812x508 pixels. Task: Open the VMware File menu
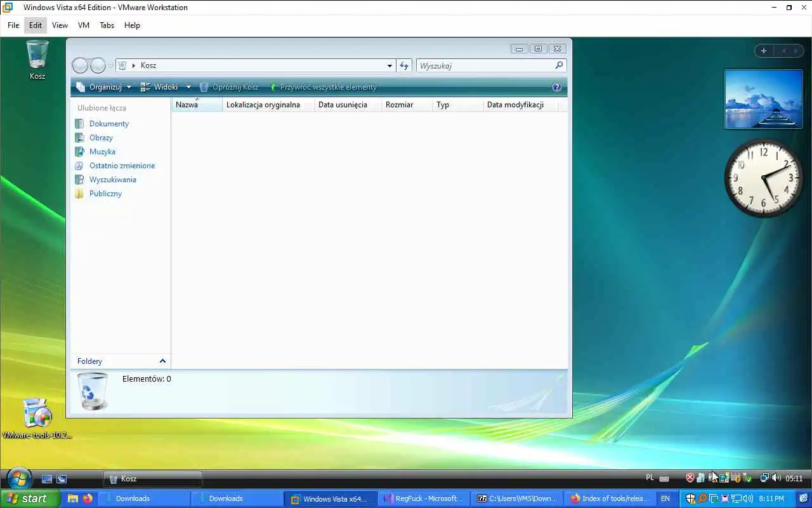tap(13, 25)
